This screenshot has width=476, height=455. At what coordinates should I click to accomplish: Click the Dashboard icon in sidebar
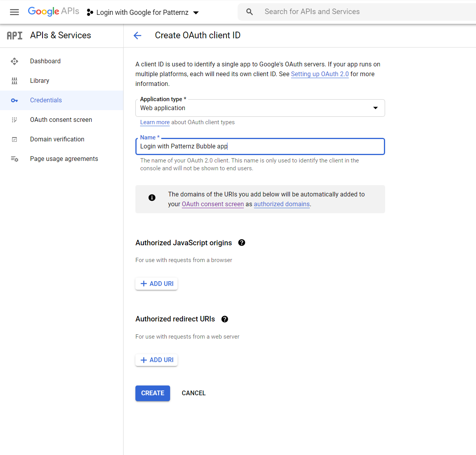coord(14,61)
